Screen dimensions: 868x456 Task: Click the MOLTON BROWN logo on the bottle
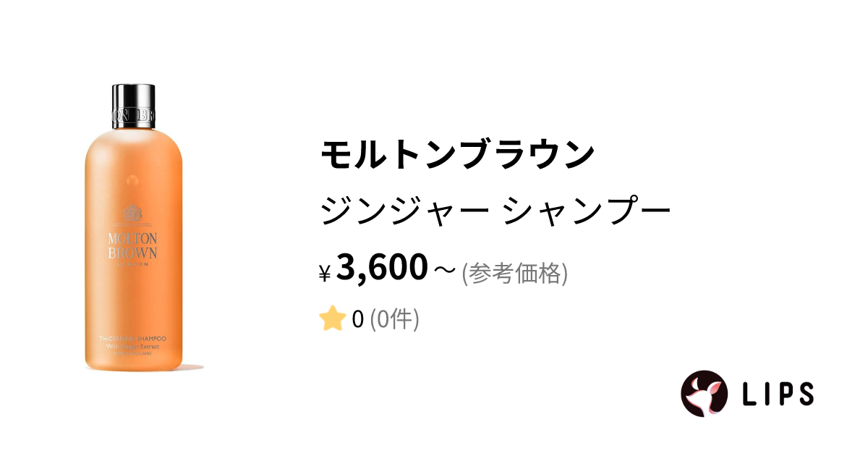[x=132, y=246]
